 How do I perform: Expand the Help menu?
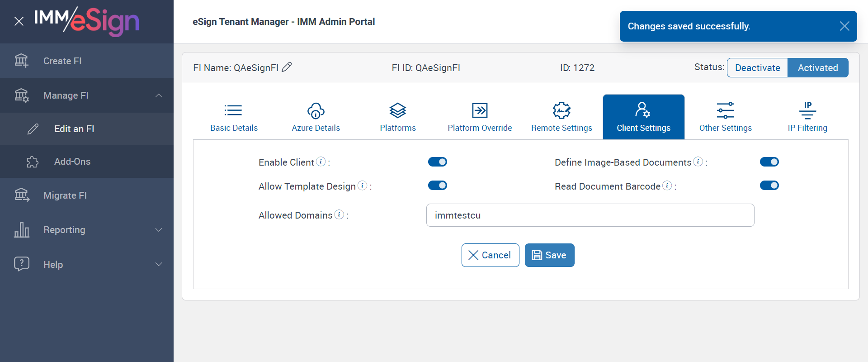coord(159,264)
